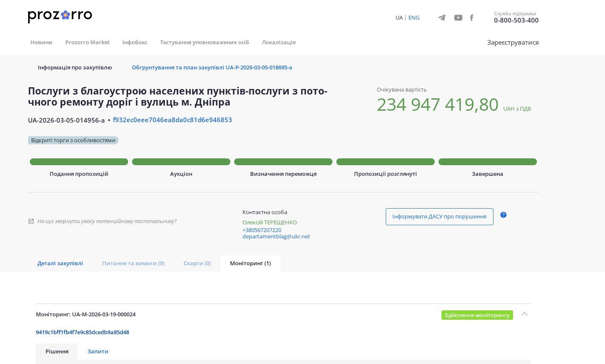Open the Запити tab

(x=98, y=351)
